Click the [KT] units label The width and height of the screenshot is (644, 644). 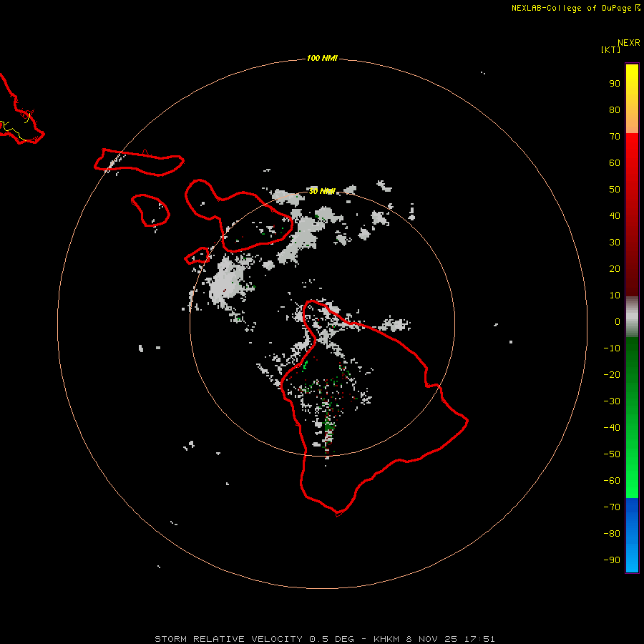coord(610,49)
